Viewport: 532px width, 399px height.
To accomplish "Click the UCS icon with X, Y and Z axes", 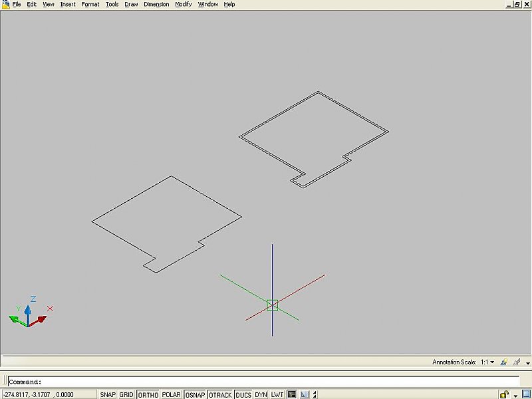I will coord(30,312).
